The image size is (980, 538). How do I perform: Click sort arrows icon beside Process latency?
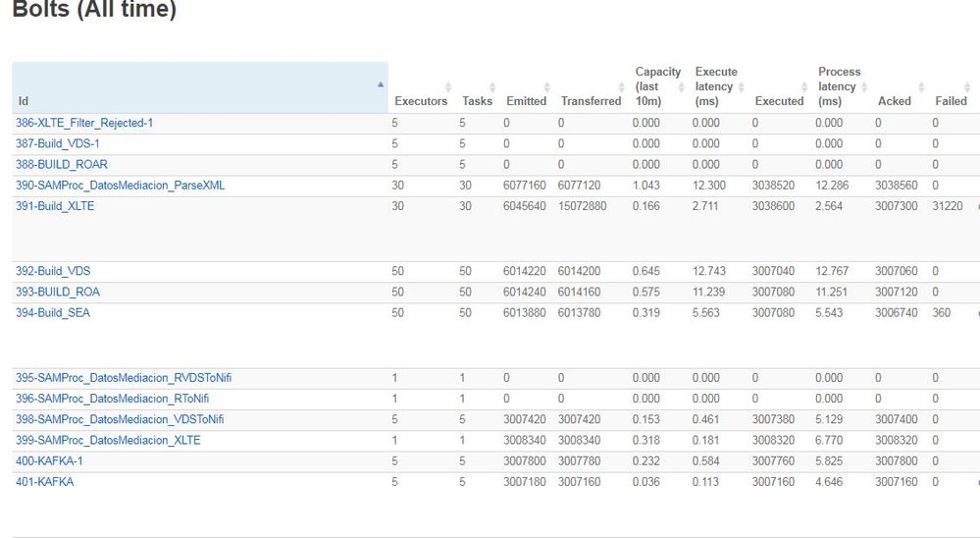click(x=866, y=87)
